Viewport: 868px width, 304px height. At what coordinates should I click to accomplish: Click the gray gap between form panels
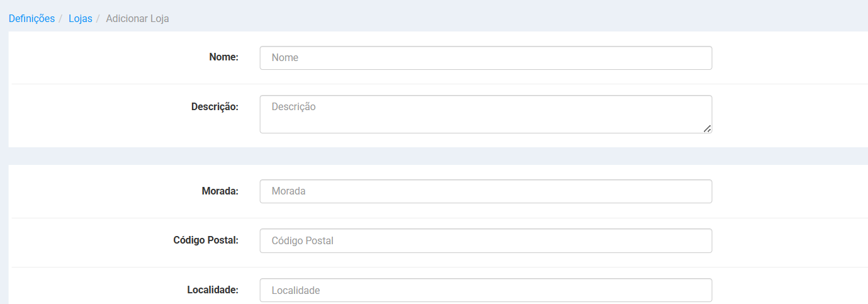438,156
